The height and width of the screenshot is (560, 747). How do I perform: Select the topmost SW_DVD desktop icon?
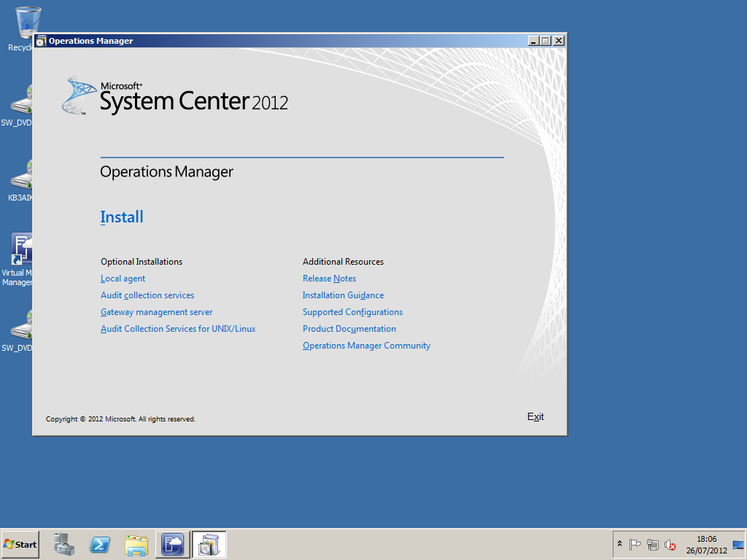click(18, 105)
